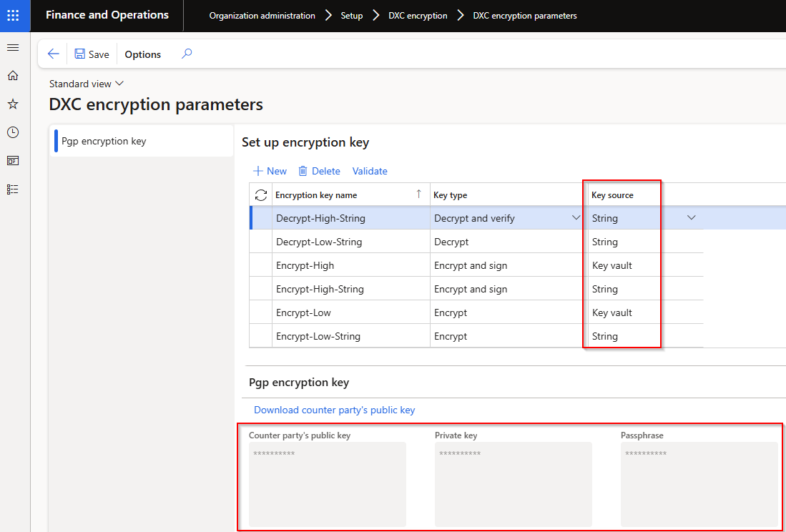Open Recent clock icon in sidebar
The height and width of the screenshot is (532, 786).
click(x=12, y=132)
